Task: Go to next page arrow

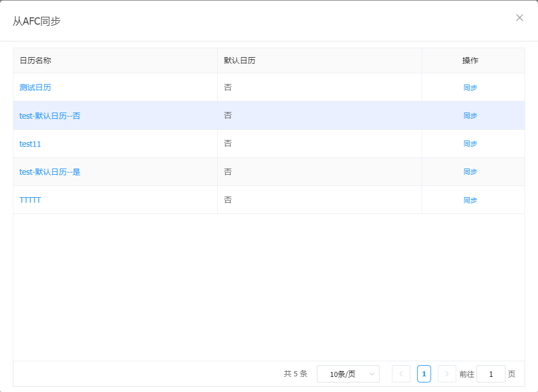Action: coord(447,374)
